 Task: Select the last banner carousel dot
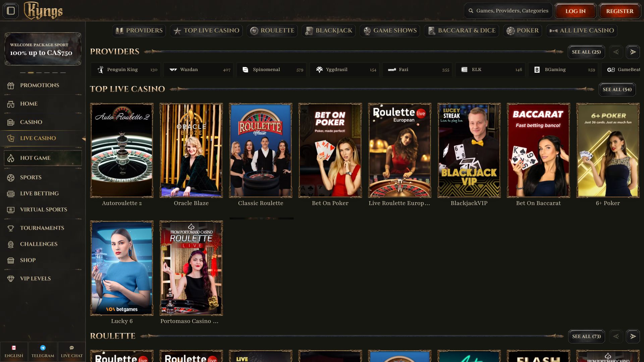tap(63, 72)
